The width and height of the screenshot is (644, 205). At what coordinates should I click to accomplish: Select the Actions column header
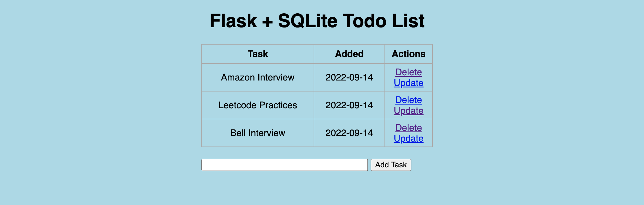pos(409,54)
